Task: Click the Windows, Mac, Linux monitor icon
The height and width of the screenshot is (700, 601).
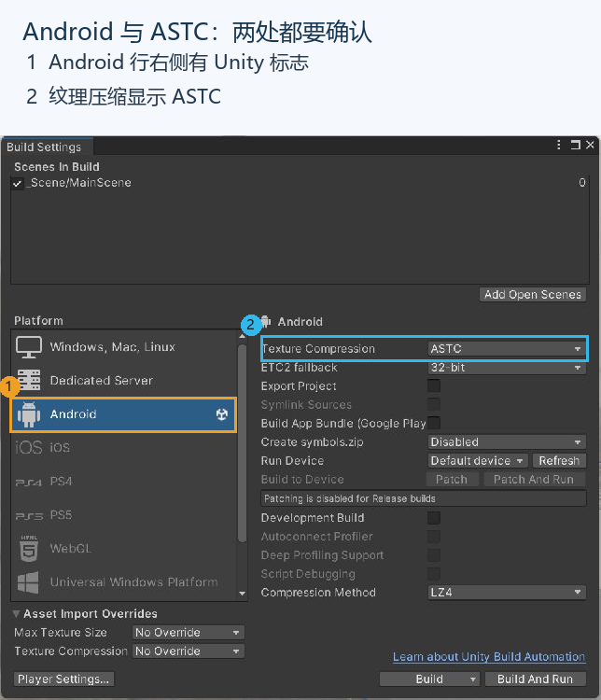Action: pyautogui.click(x=29, y=347)
